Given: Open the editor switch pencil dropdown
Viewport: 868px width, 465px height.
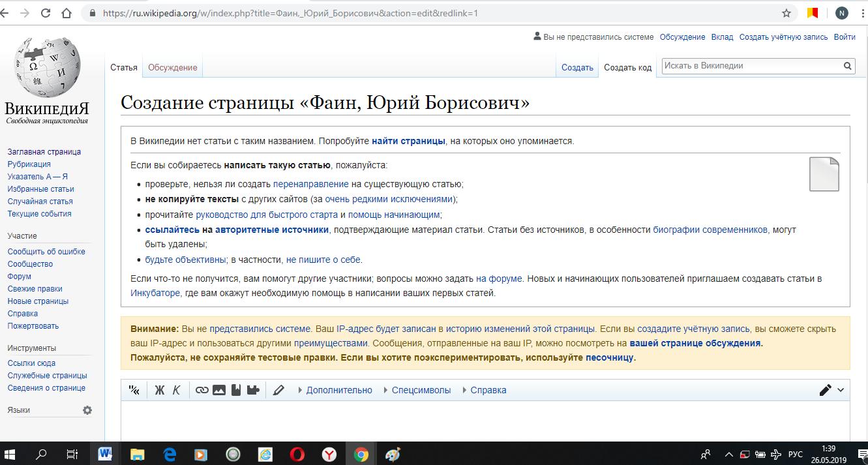Looking at the screenshot, I should click(x=831, y=390).
